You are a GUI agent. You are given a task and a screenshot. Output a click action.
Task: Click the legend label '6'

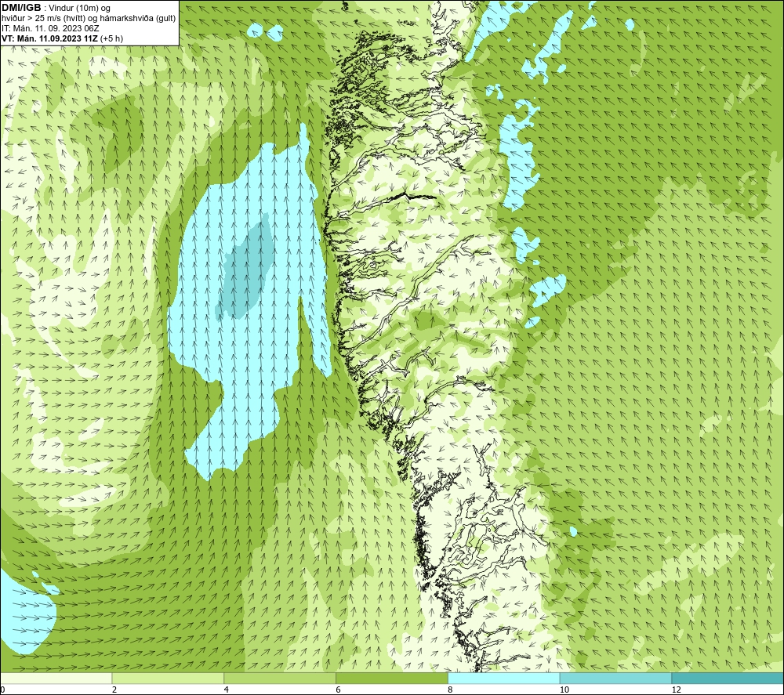tap(339, 690)
